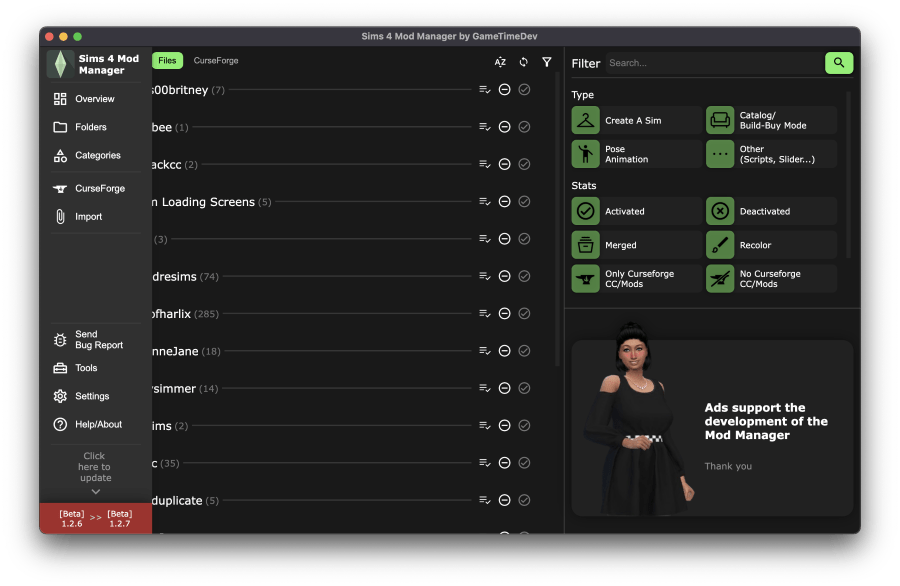
Task: Toggle the check circle on the fharlix row
Action: click(524, 313)
